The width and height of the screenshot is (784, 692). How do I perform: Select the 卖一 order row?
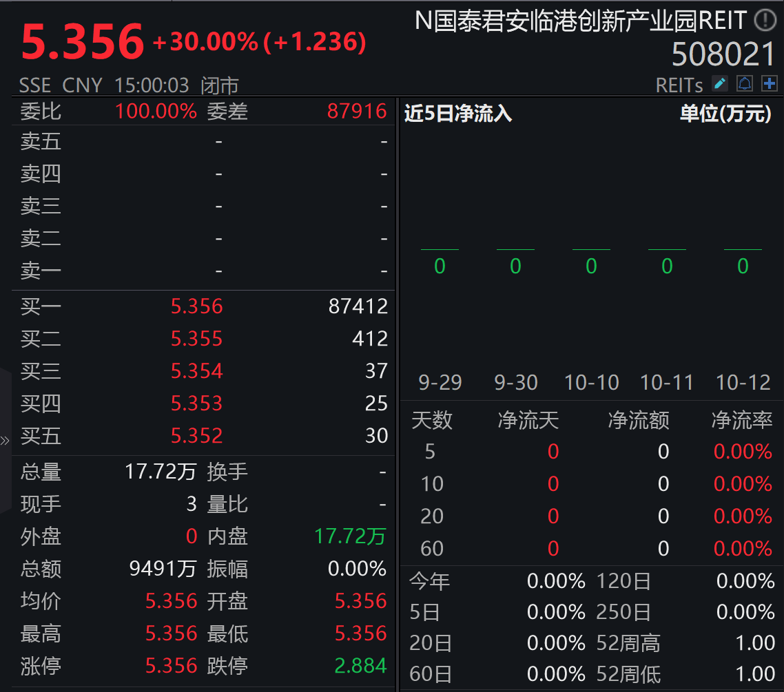click(x=203, y=271)
